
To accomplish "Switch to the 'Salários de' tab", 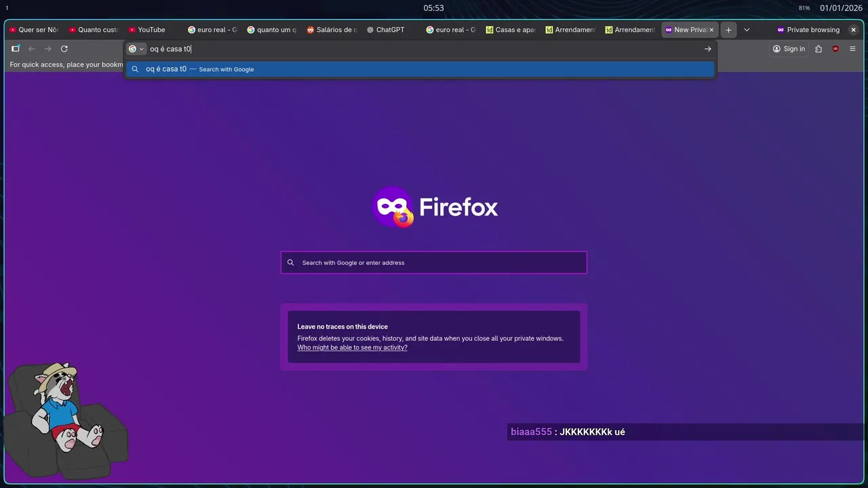I will [x=333, y=30].
